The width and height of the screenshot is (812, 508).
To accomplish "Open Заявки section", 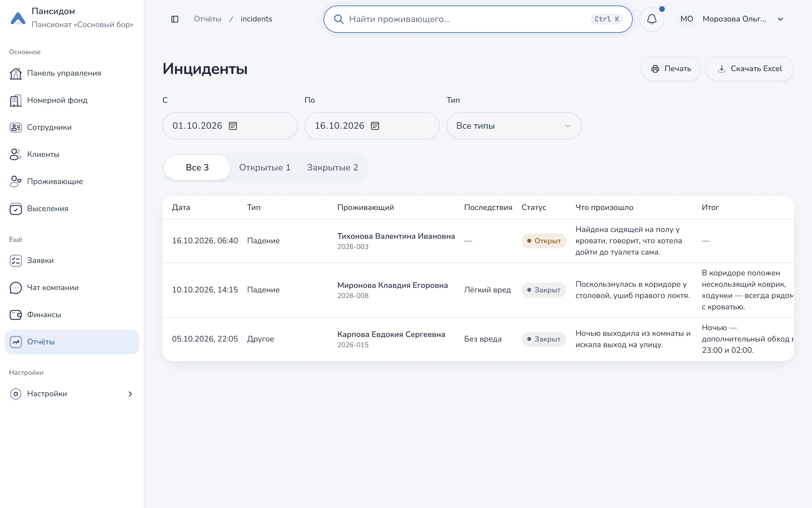I will [x=72, y=261].
